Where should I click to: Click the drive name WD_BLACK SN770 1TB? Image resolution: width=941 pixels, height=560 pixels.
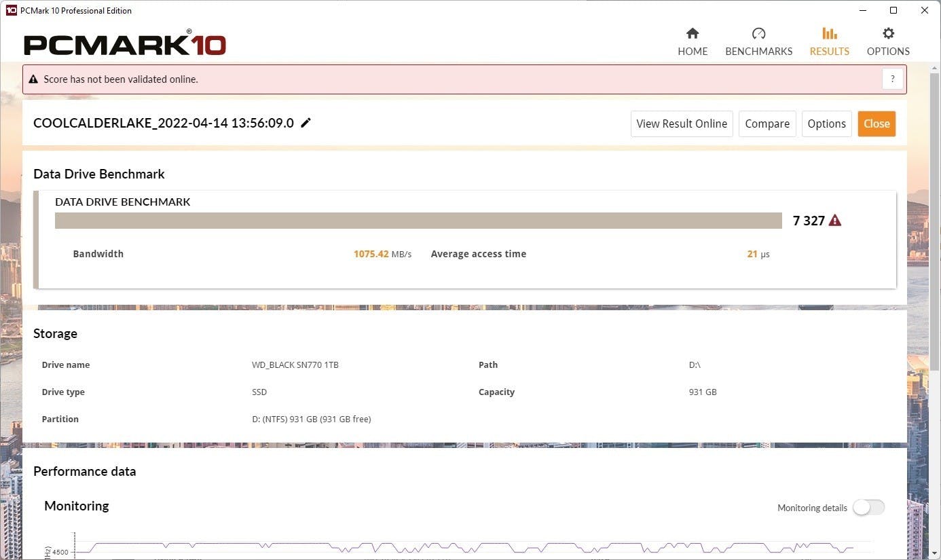tap(295, 365)
